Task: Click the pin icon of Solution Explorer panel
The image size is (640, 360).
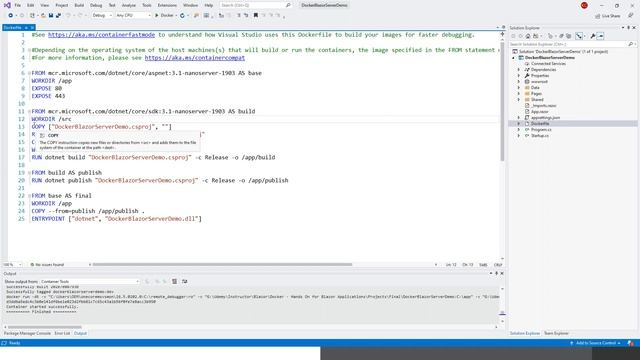Action: (x=629, y=28)
